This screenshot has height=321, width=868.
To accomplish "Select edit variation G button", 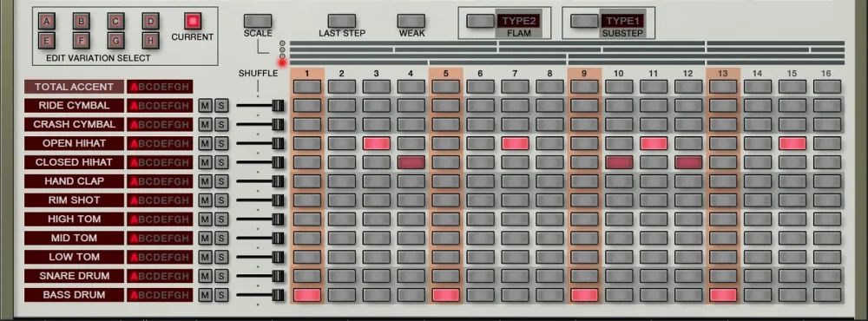I will point(116,41).
